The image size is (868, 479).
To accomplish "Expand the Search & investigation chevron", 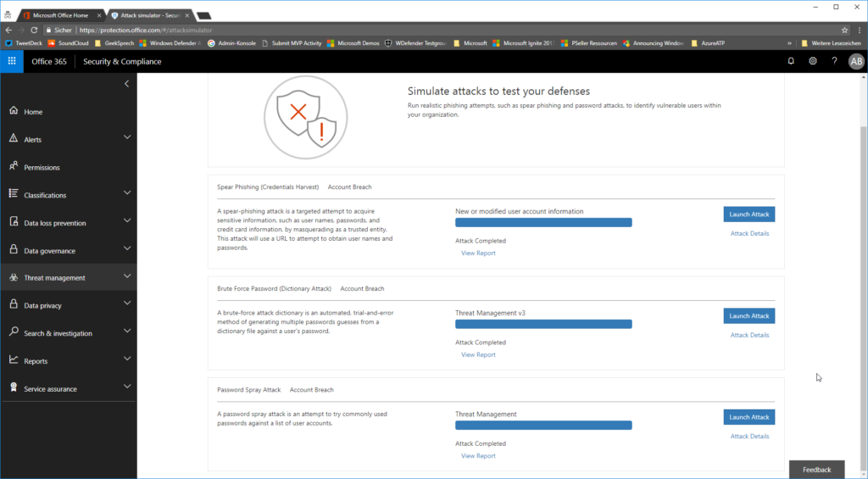I will tap(127, 331).
